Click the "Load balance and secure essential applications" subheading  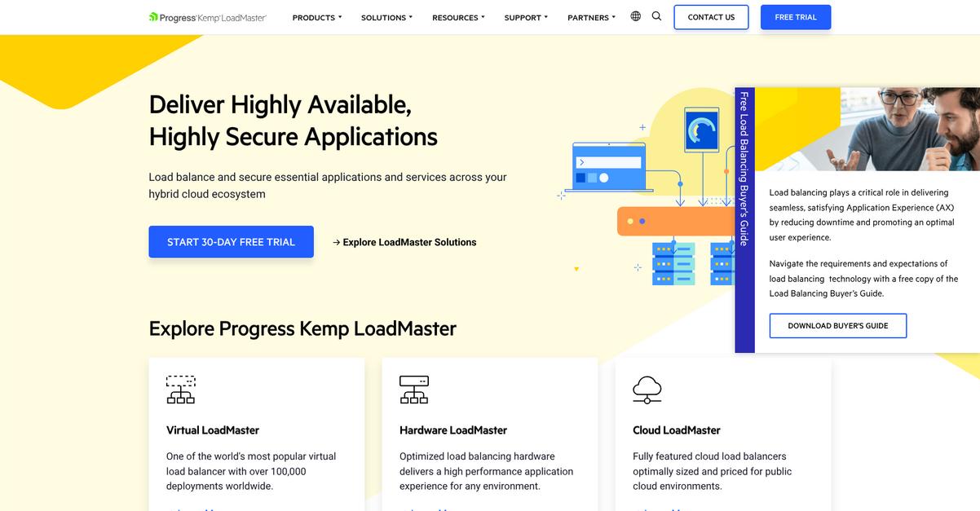point(328,185)
